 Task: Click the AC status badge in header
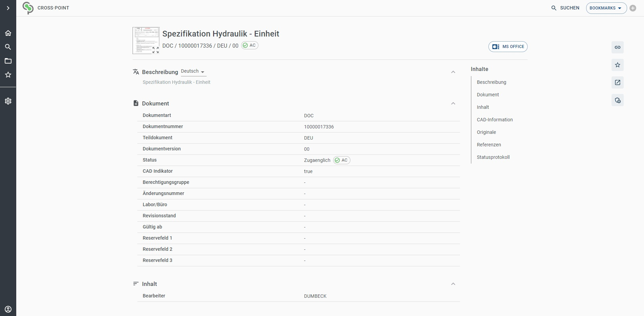[250, 45]
